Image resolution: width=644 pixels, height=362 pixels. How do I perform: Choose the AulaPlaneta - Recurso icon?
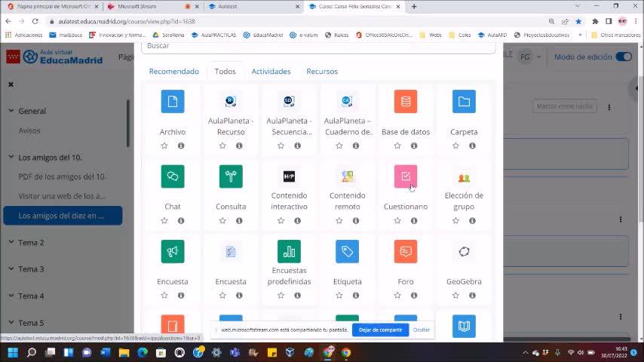(231, 102)
